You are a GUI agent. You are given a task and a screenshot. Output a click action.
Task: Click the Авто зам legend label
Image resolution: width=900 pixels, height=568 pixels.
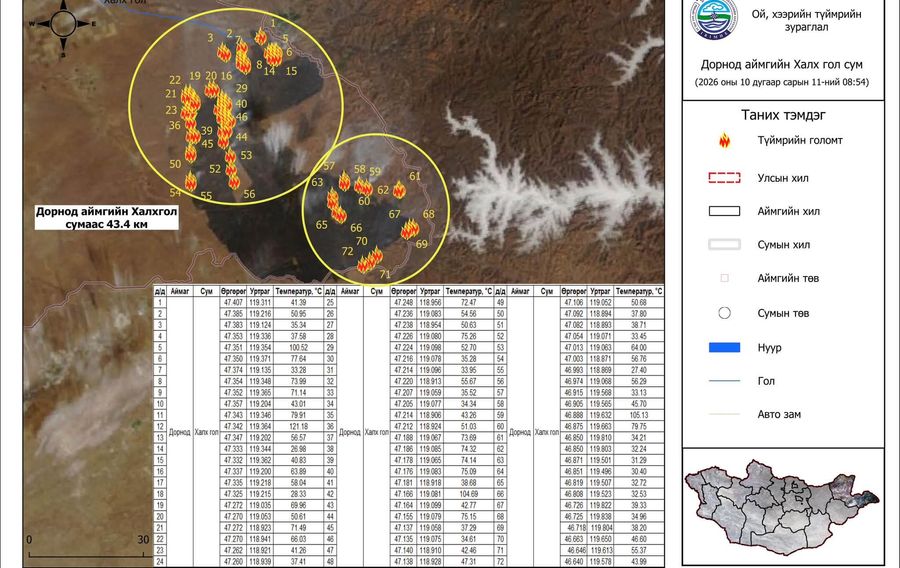pos(779,414)
